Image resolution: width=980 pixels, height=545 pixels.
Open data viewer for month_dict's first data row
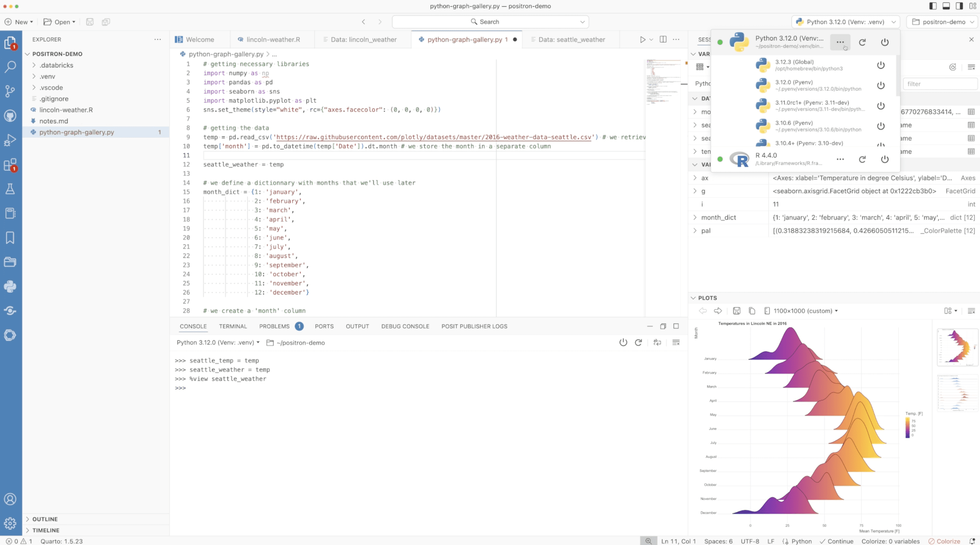(971, 112)
